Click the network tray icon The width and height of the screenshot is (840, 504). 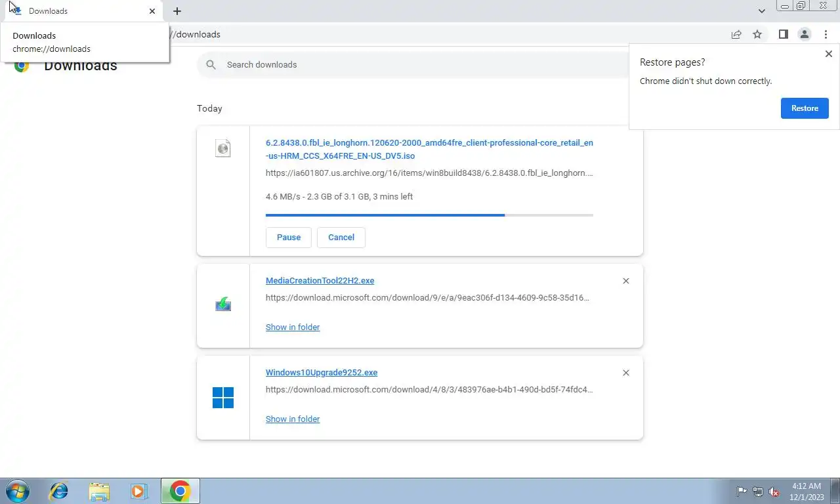point(758,492)
